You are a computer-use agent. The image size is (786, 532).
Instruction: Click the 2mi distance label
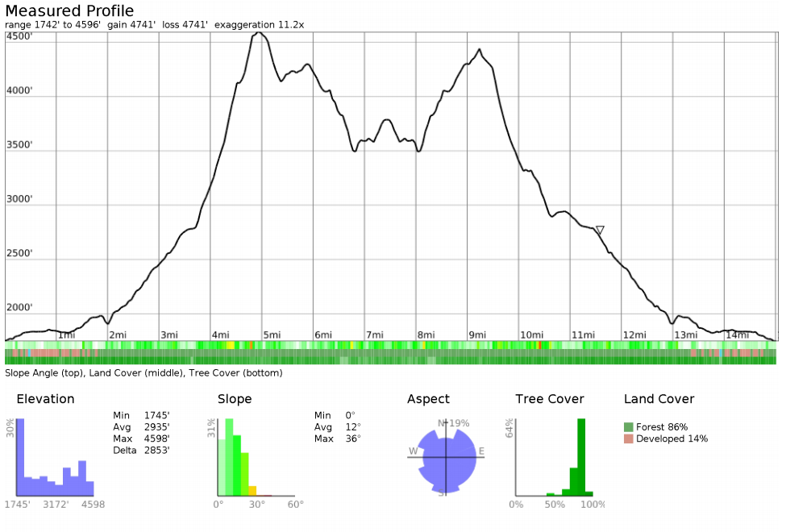pyautogui.click(x=118, y=335)
